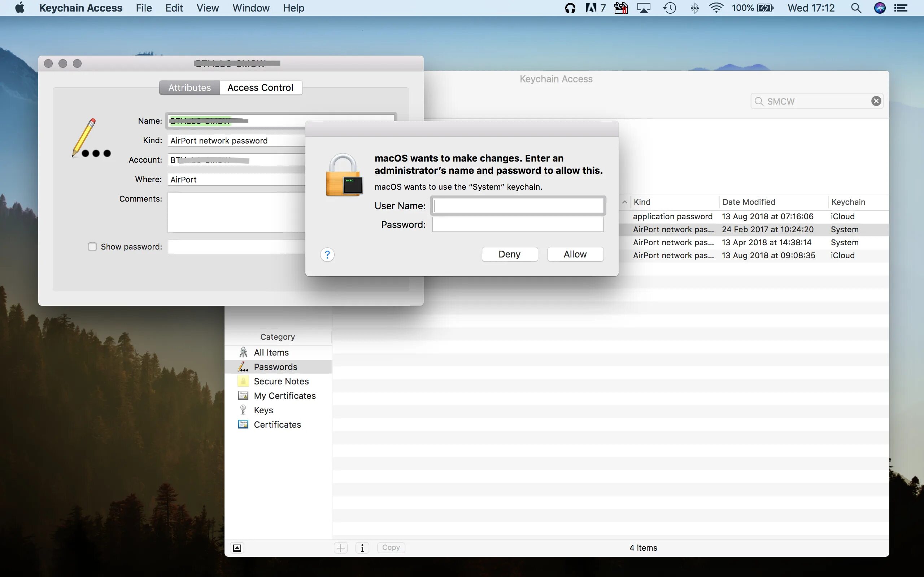Screen dimensions: 924x577
Task: Click the help question mark button
Action: pyautogui.click(x=327, y=255)
